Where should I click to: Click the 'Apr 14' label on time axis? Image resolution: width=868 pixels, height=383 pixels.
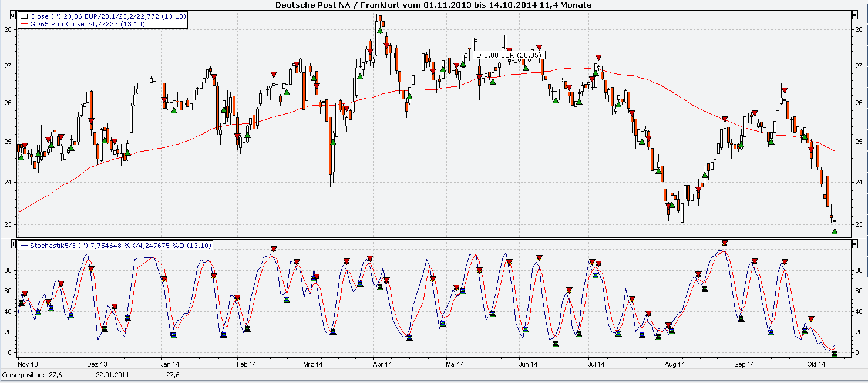(x=382, y=364)
